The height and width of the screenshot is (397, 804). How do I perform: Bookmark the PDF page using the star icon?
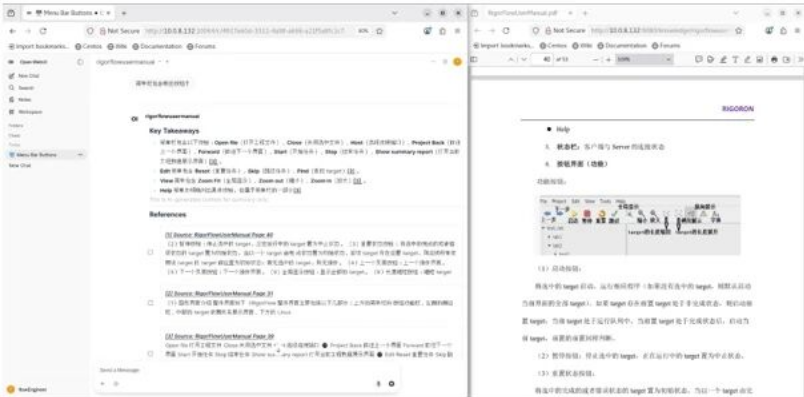[x=739, y=31]
